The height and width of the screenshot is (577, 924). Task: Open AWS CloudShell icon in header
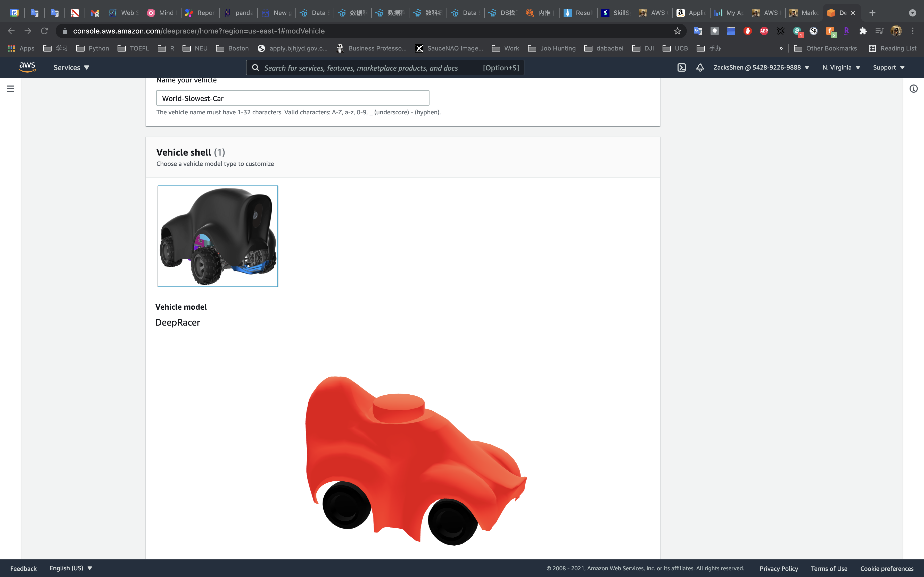click(x=682, y=67)
